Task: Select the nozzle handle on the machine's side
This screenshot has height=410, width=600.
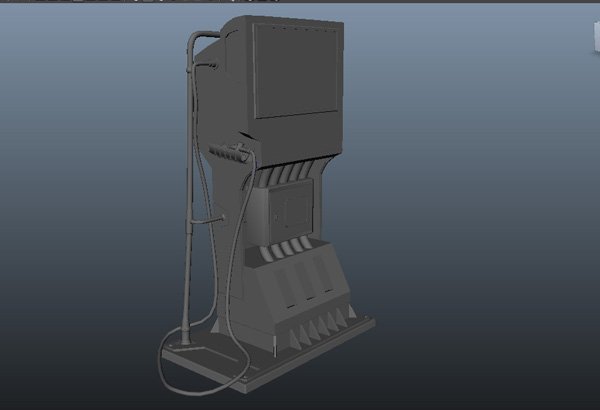Action: 232,153
